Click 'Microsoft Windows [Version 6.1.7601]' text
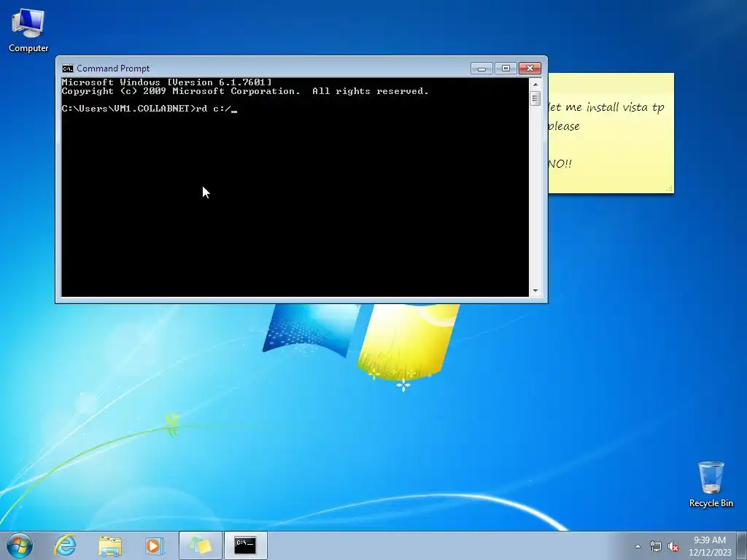The image size is (747, 560). click(167, 82)
